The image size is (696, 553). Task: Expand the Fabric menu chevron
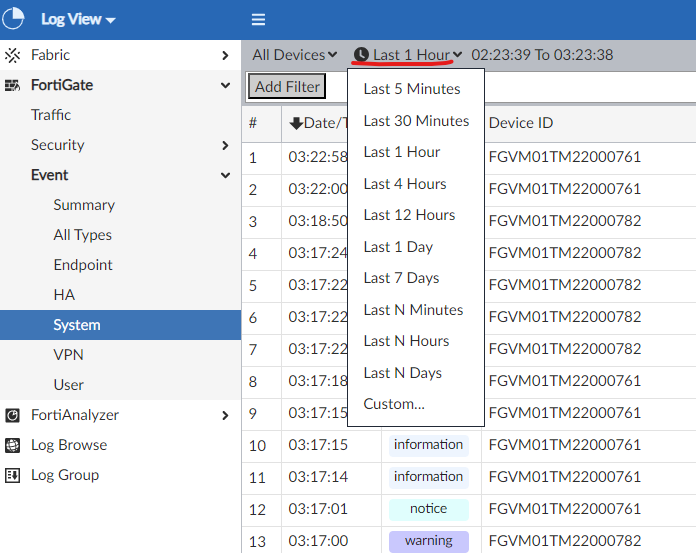[225, 55]
